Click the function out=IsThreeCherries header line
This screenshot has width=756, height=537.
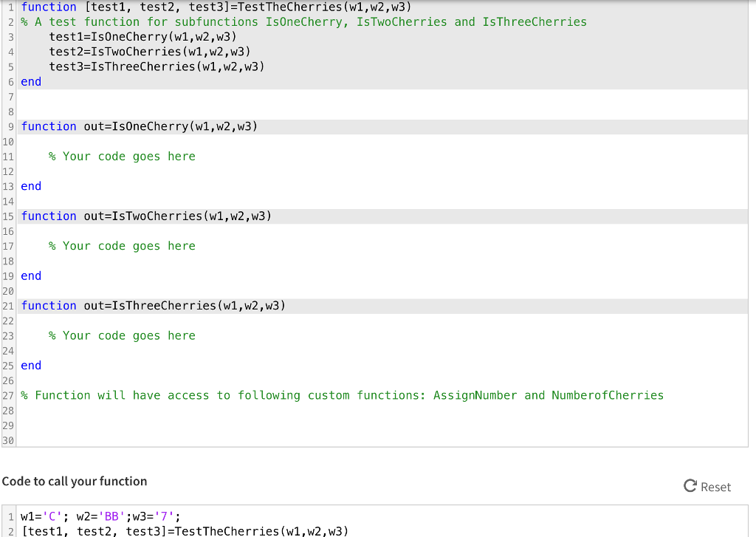(154, 306)
